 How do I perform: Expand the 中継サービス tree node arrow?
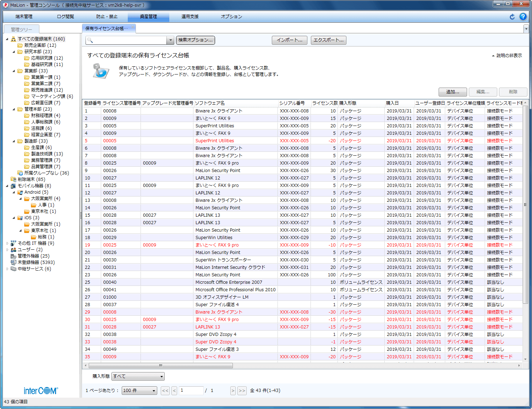[x=7, y=269]
